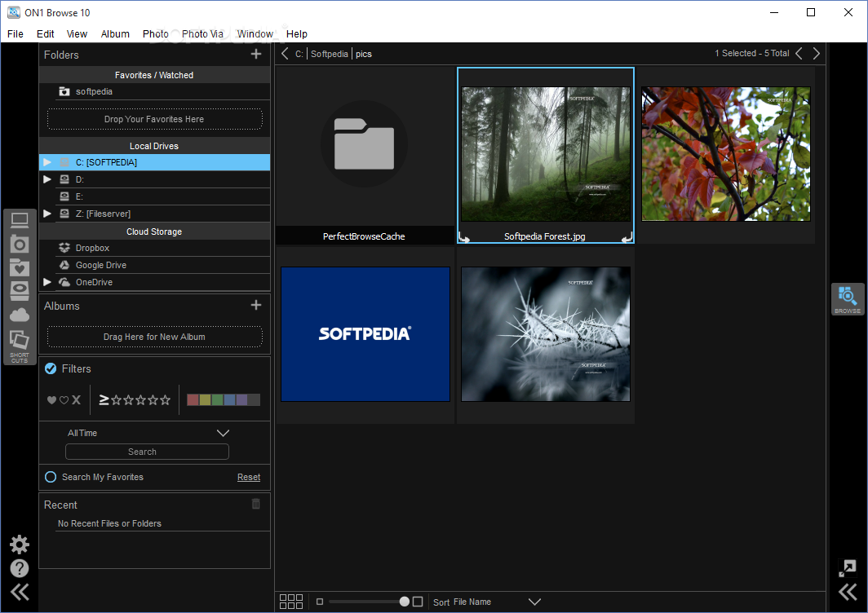Screen dimensions: 868x613
Task: Click the Reset filters link
Action: click(x=249, y=477)
